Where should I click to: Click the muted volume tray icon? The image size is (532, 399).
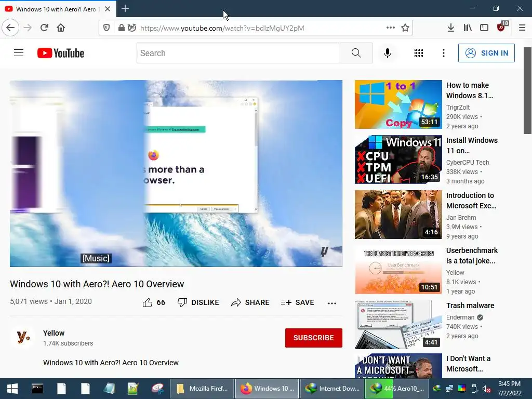coord(486,389)
